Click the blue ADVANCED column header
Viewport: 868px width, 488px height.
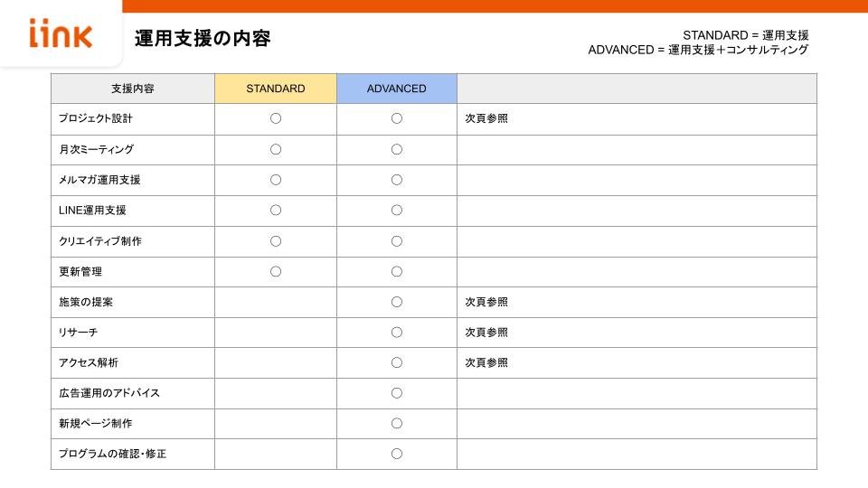(397, 89)
